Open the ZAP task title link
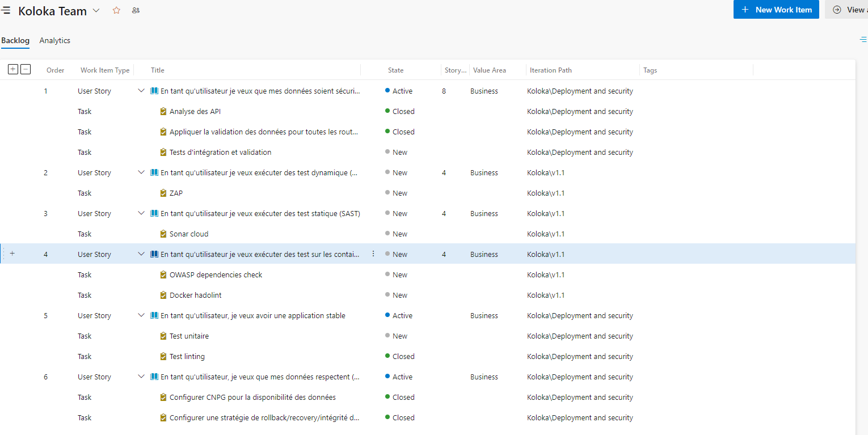Image resolution: width=868 pixels, height=435 pixels. tap(176, 193)
